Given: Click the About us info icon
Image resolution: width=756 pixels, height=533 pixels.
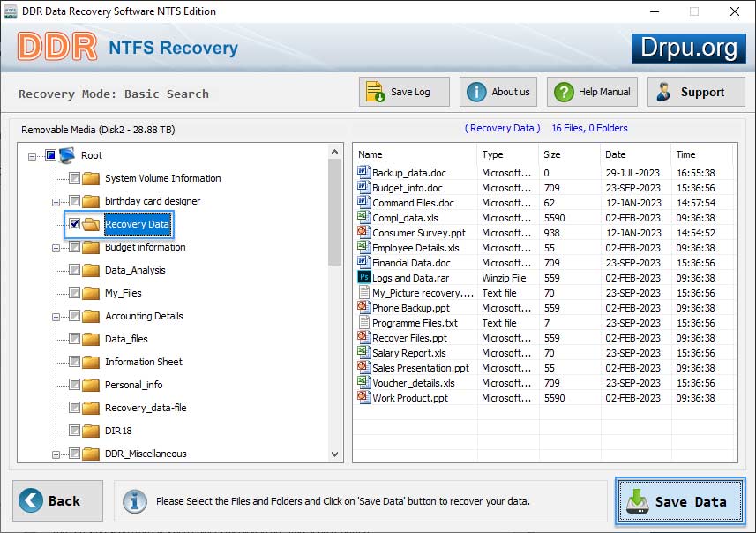Looking at the screenshot, I should [476, 92].
